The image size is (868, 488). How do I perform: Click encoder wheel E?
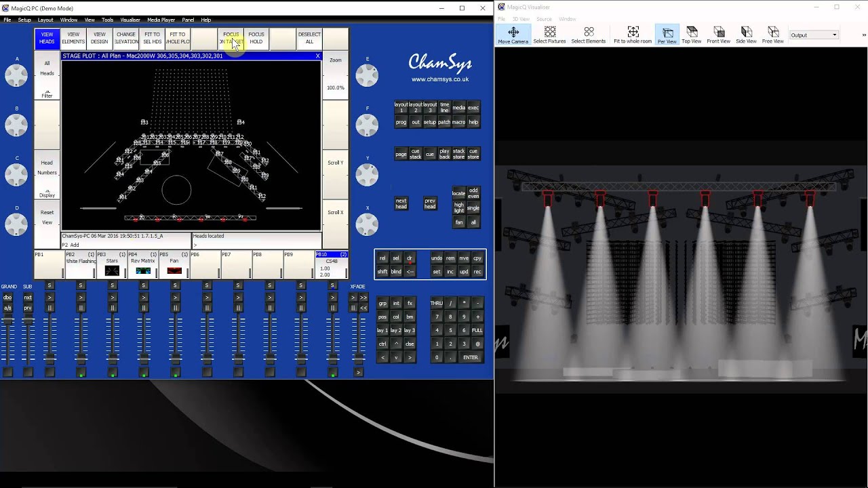click(367, 76)
